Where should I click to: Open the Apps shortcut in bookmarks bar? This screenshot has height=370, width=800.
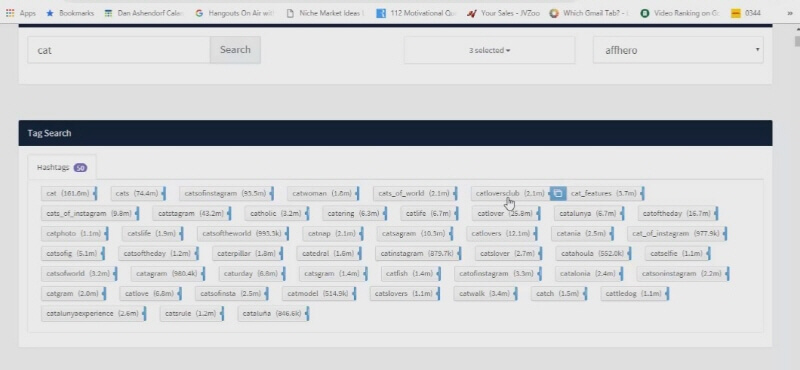click(x=20, y=13)
